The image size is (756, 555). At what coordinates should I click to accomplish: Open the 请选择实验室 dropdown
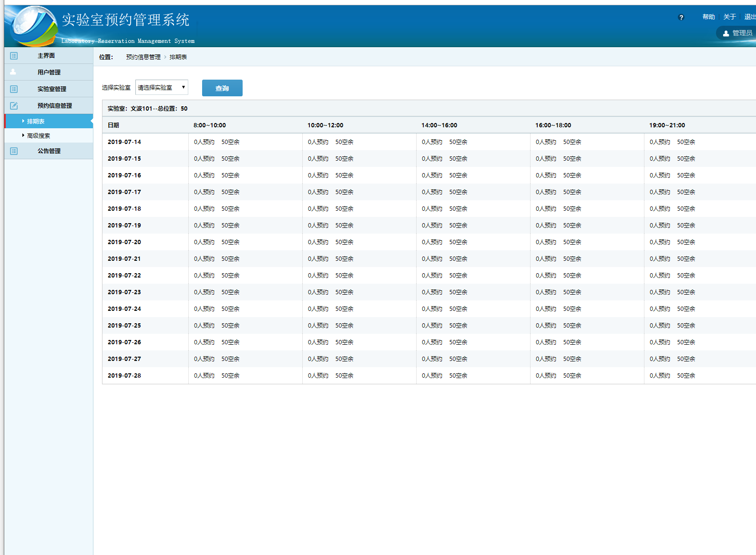[x=162, y=88]
